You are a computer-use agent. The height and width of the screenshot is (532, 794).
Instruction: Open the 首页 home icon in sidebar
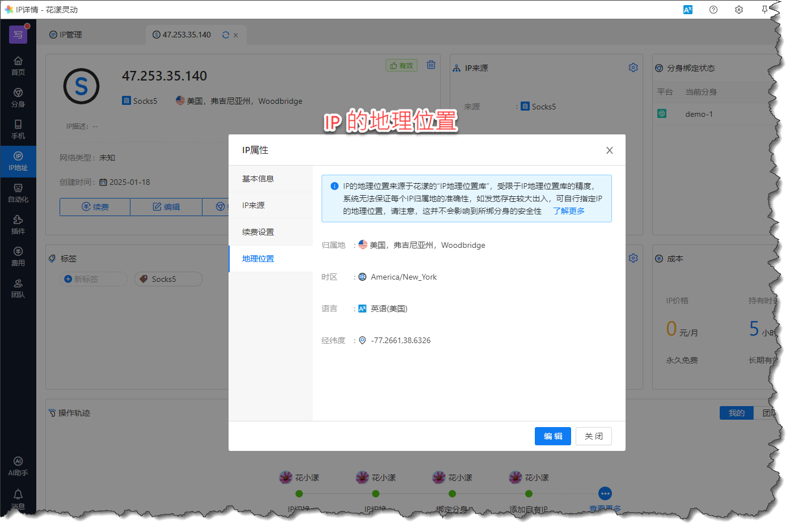[18, 65]
